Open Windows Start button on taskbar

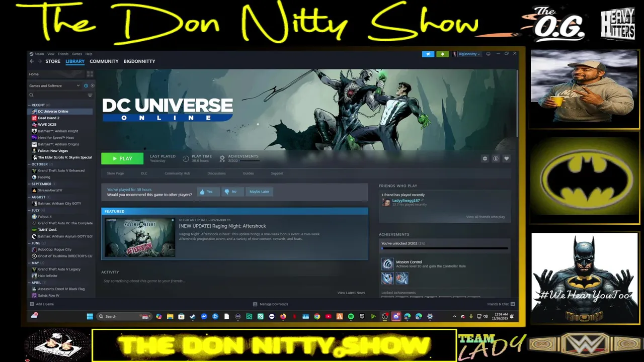pos(90,316)
